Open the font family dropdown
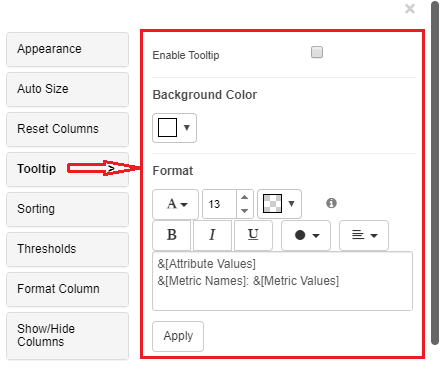This screenshot has width=440, height=369. [176, 204]
